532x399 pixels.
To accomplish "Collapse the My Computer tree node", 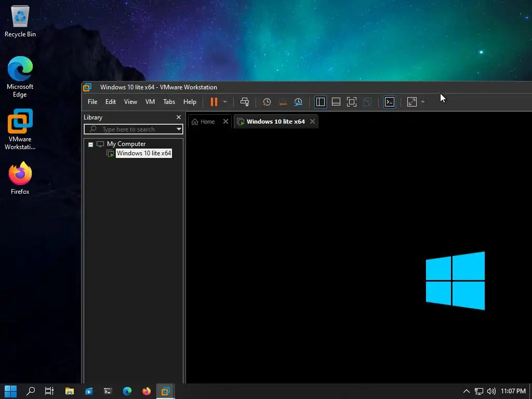I will coord(90,144).
